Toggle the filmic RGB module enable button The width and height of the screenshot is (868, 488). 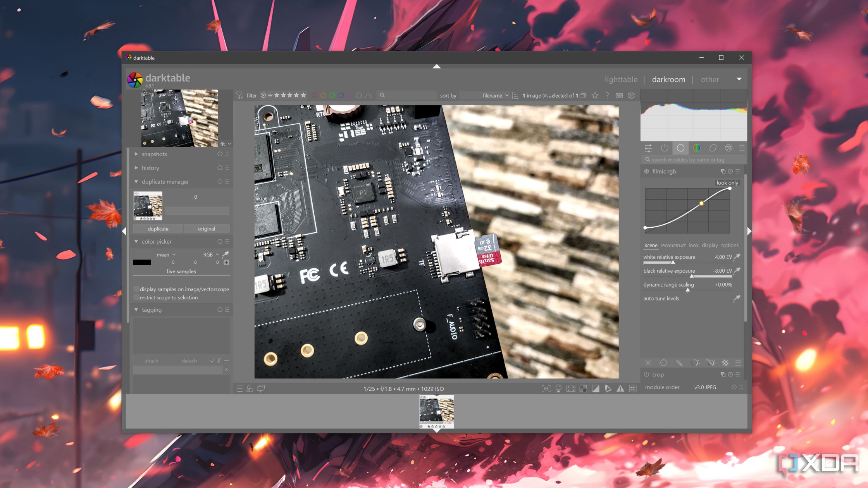click(x=647, y=171)
